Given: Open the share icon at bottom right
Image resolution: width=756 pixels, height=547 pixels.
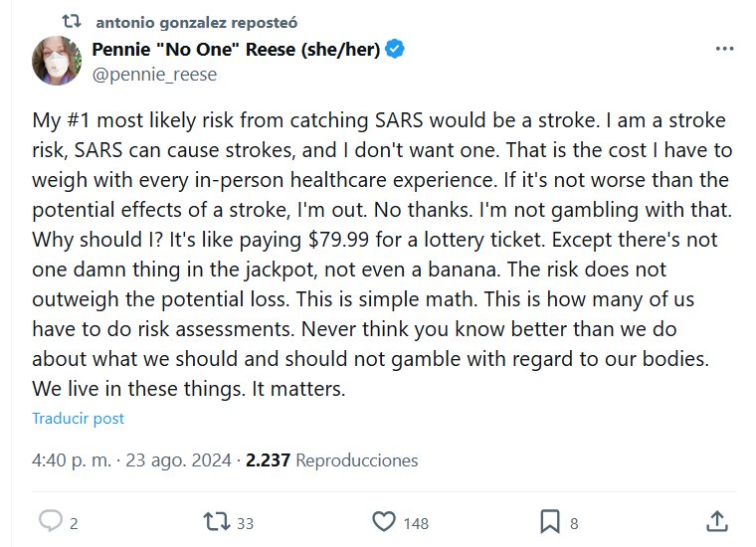Looking at the screenshot, I should click(716, 521).
